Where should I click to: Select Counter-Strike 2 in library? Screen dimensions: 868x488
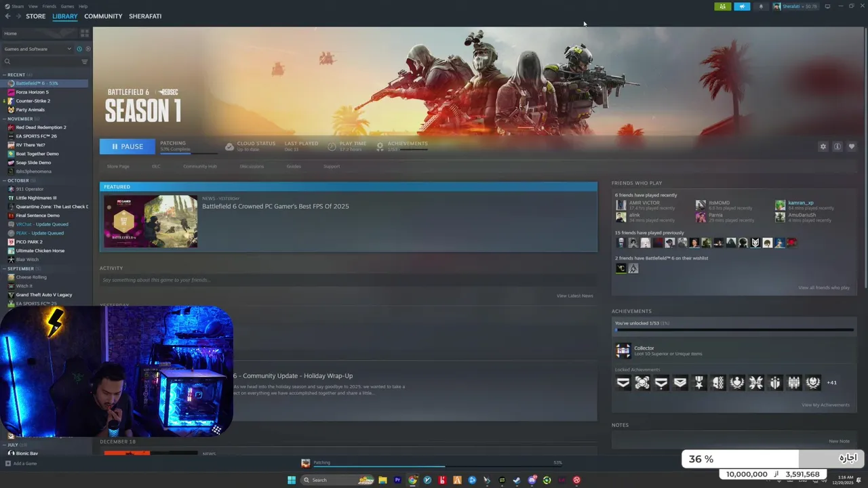[33, 101]
